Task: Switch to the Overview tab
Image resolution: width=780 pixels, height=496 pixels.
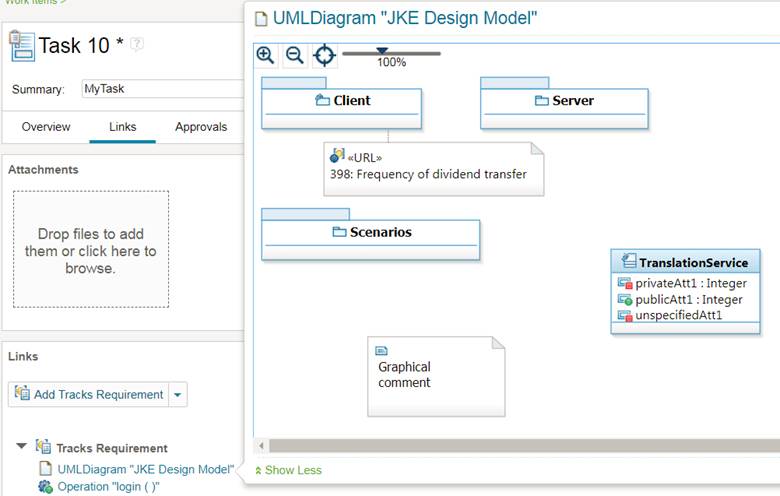Action: [46, 127]
